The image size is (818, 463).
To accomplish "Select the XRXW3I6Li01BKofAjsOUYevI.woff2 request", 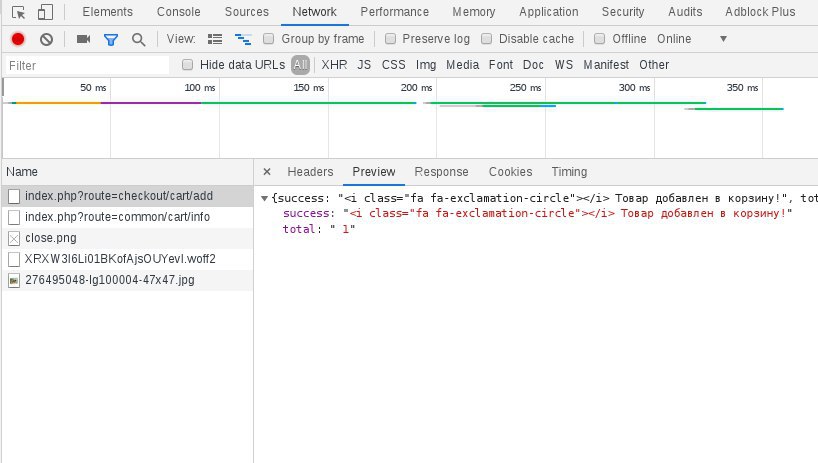I will pyautogui.click(x=127, y=259).
